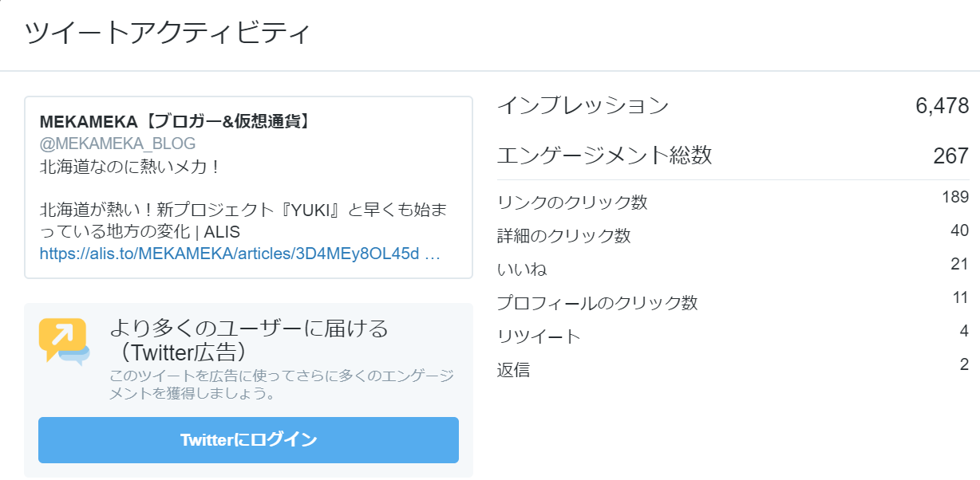This screenshot has height=480, width=980.
Task: Select the インプレッション label
Action: pyautogui.click(x=583, y=106)
